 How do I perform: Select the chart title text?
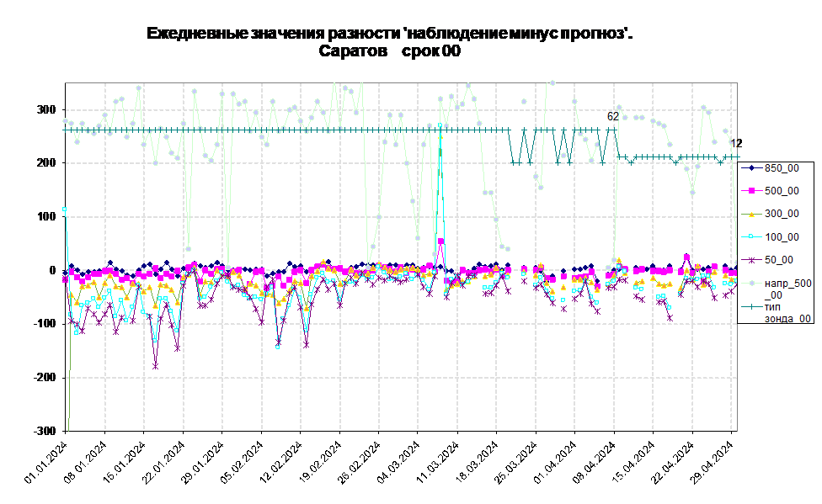click(x=389, y=42)
